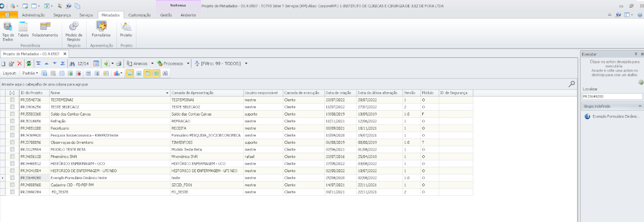Select the HISTÓRICO ENFERMAGEM - UCO name cell
Screen dimensions: 644x222
pos(110,164)
